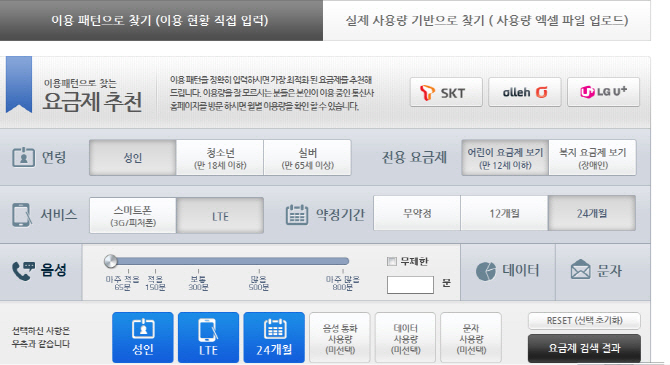The width and height of the screenshot is (670, 365).
Task: Click the blue bookmark ribbon icon
Action: [19, 84]
